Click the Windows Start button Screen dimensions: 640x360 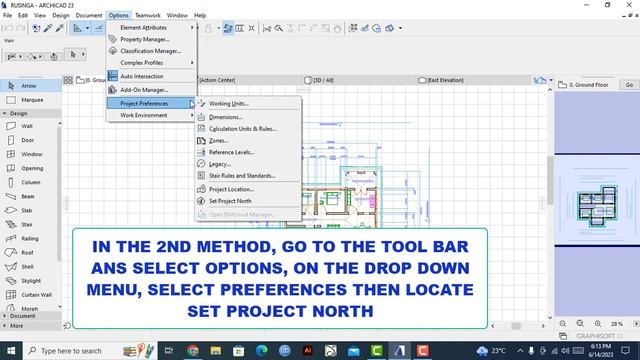11,351
